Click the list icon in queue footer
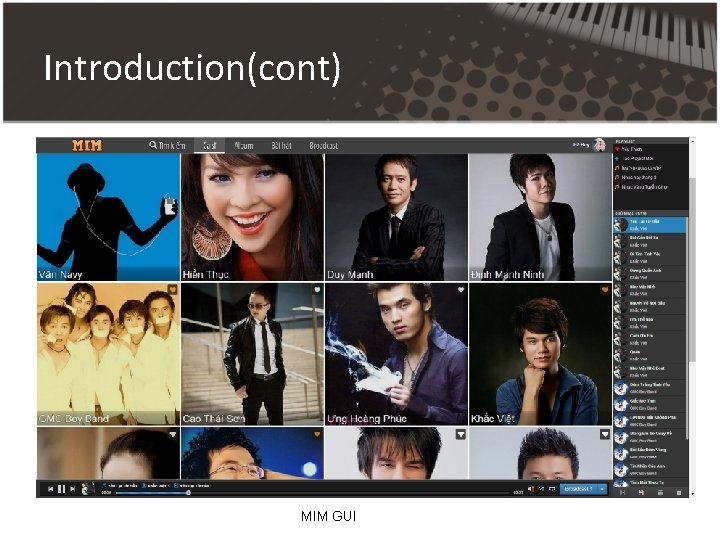 [660, 493]
